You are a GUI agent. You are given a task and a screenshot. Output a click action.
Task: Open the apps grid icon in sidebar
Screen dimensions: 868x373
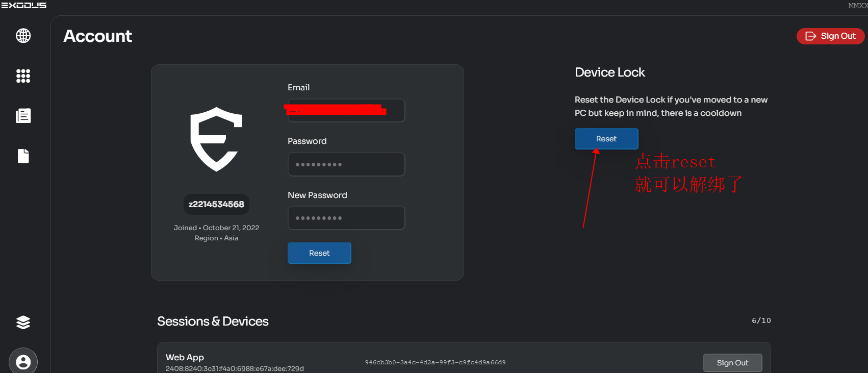click(23, 76)
